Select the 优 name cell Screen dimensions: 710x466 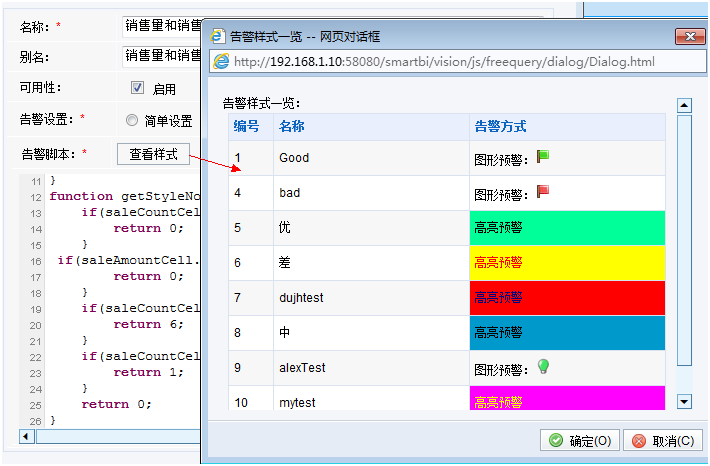click(371, 227)
